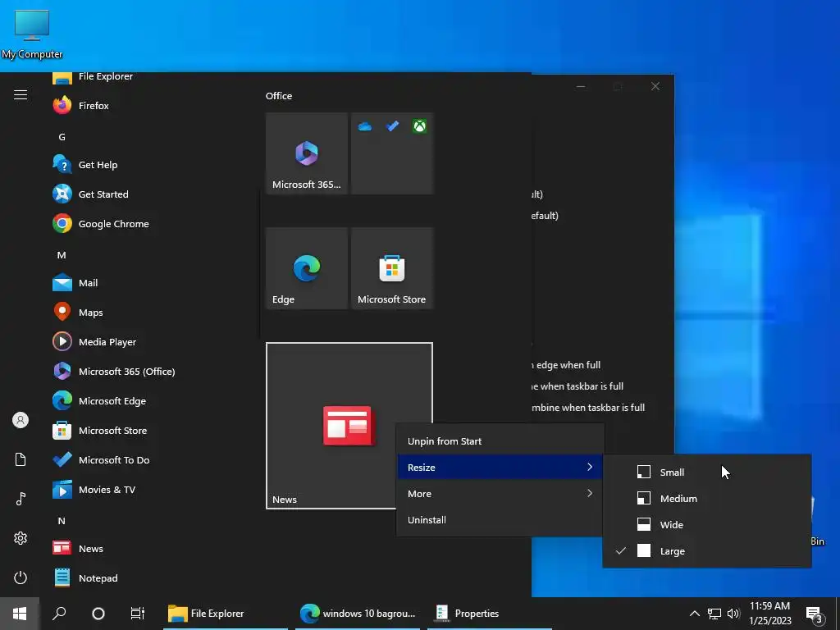The image size is (840, 630).
Task: Open the More submenu entry
Action: [x=500, y=493]
